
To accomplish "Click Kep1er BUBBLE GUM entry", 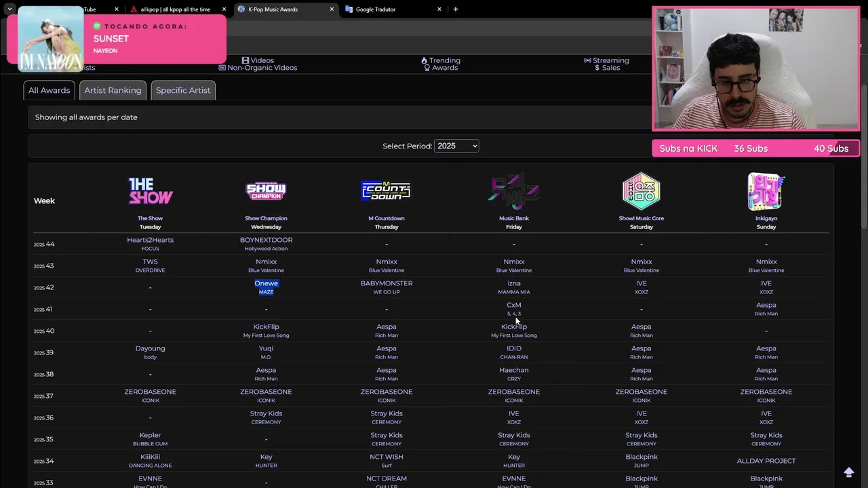I will (x=151, y=439).
